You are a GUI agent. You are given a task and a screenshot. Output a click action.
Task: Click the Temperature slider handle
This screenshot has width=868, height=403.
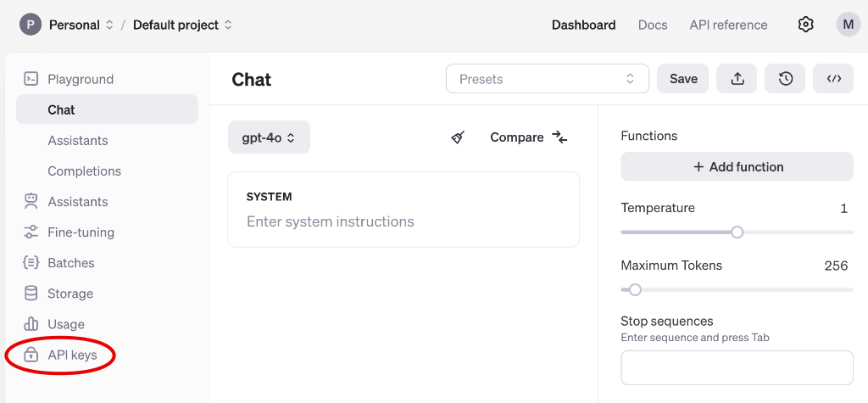(x=737, y=232)
